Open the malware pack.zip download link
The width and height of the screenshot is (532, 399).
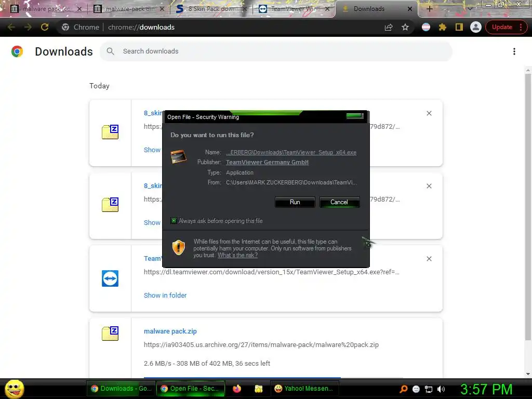170,331
